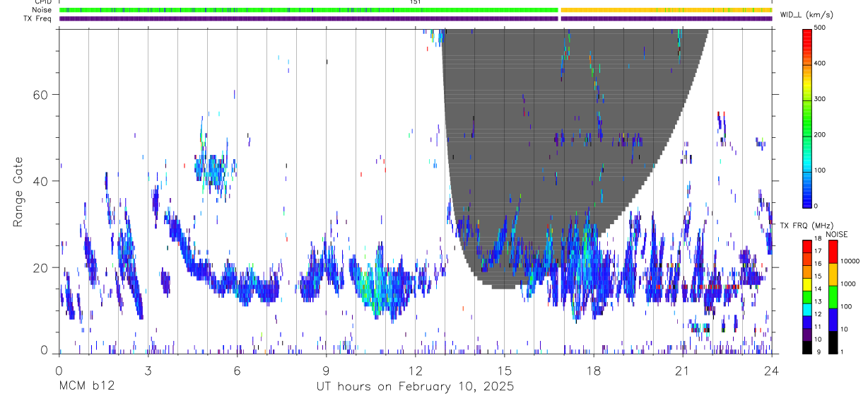Image resolution: width=868 pixels, height=401 pixels.
Task: Click the '17' tick on the TX FRQ legend
Action: (x=816, y=251)
